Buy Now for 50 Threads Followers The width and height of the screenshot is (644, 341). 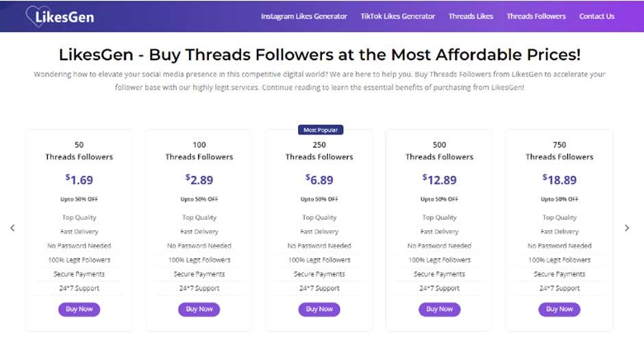coord(79,309)
